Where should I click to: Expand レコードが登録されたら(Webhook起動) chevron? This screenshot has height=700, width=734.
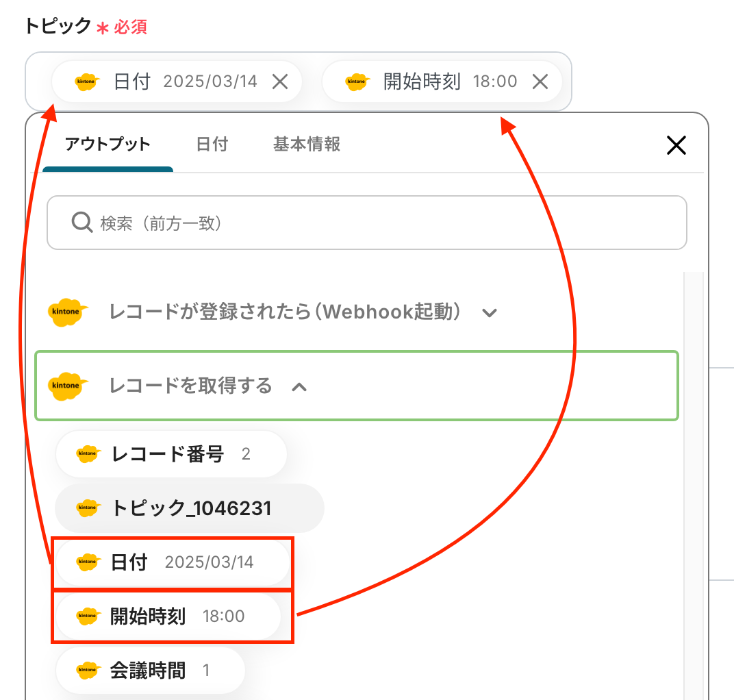490,313
